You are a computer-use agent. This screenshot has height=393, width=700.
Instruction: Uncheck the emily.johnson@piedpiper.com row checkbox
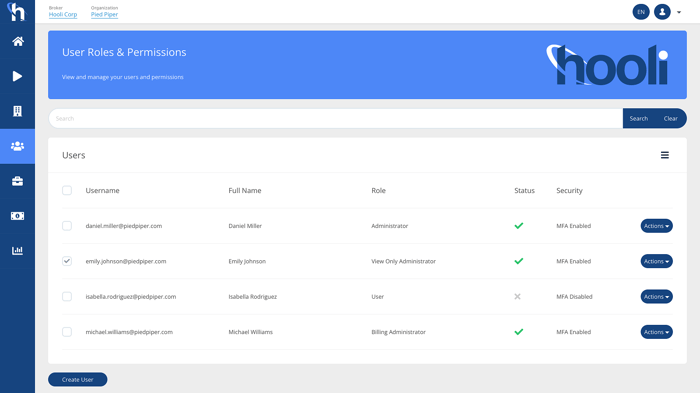click(x=67, y=261)
